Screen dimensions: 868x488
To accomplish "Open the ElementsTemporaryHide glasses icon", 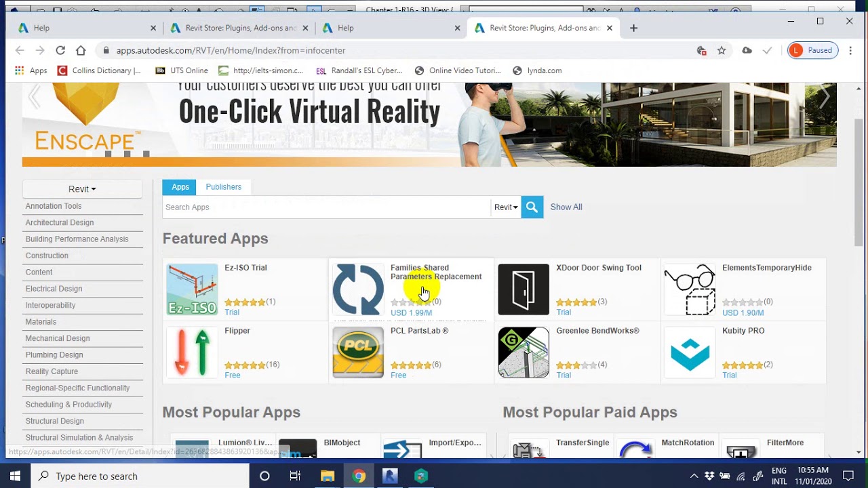I will click(x=690, y=289).
